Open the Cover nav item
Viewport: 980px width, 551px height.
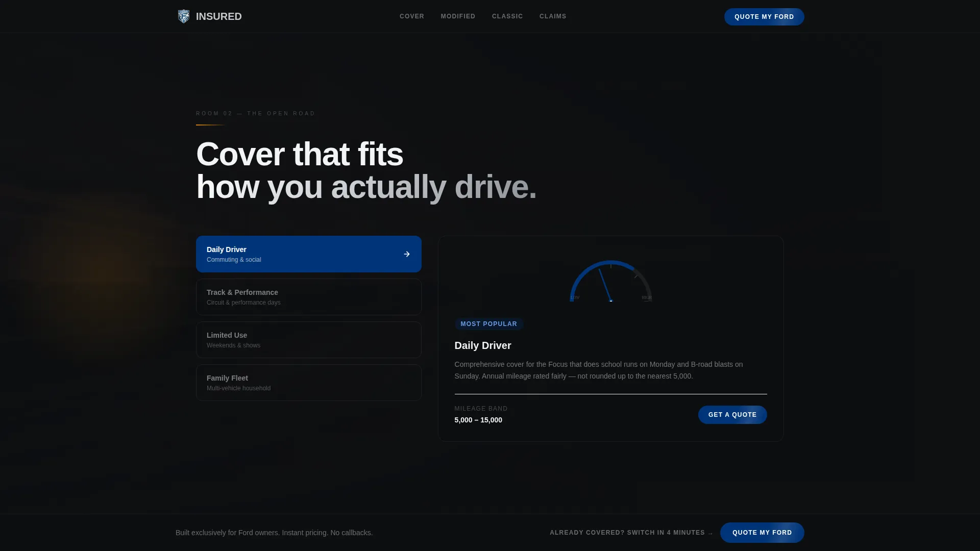[x=412, y=16]
